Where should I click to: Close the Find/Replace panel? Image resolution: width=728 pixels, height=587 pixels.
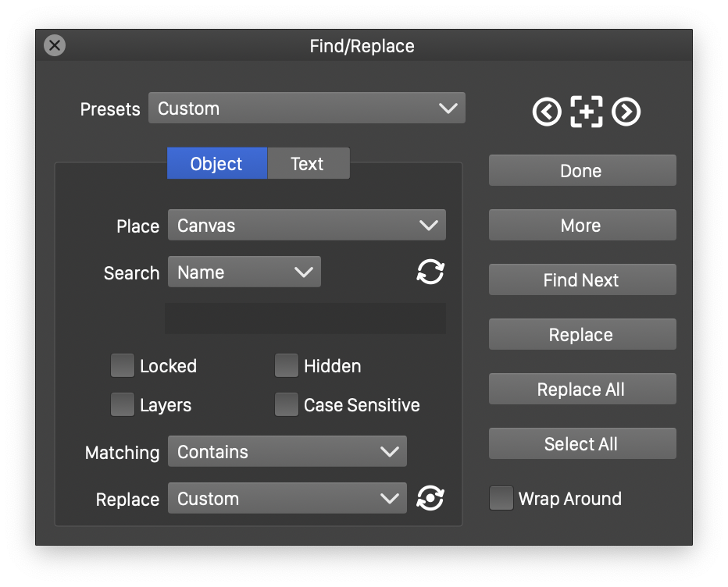click(55, 45)
